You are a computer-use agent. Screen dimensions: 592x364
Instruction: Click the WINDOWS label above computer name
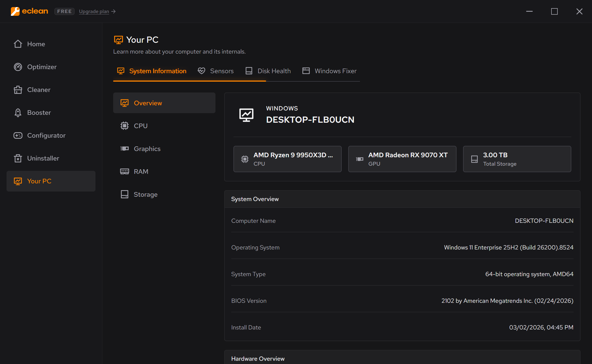click(282, 108)
